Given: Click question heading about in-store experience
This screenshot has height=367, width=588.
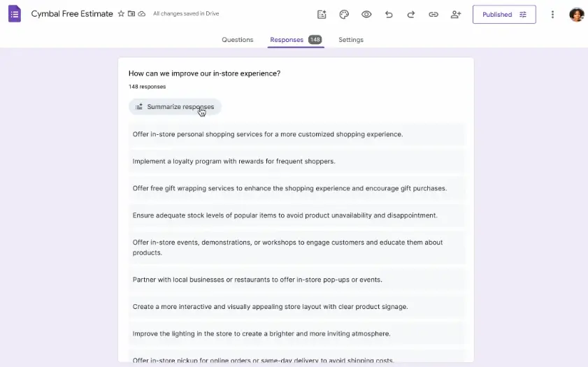Looking at the screenshot, I should 204,73.
